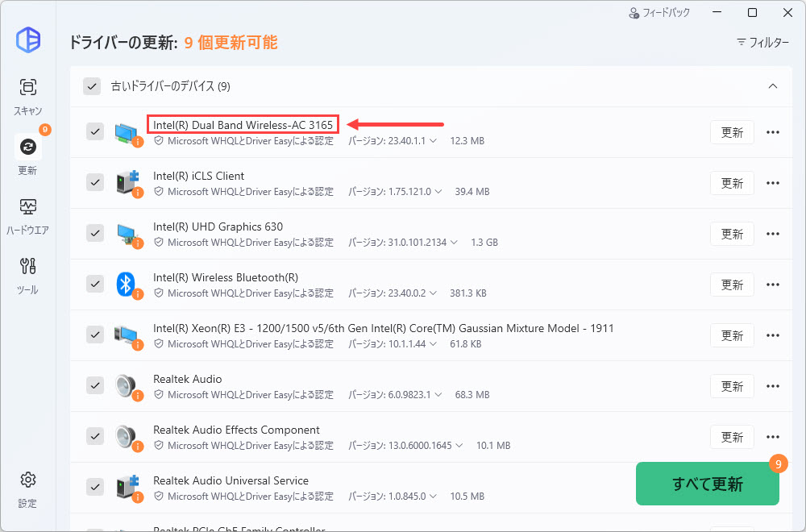The width and height of the screenshot is (806, 532).
Task: Click the フィードバック feedback icon
Action: (x=634, y=13)
